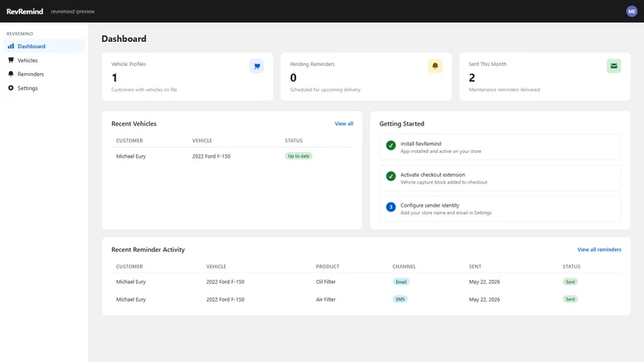The image size is (644, 362).
Task: Open the Dashboard page from sidebar
Action: (x=44, y=46)
